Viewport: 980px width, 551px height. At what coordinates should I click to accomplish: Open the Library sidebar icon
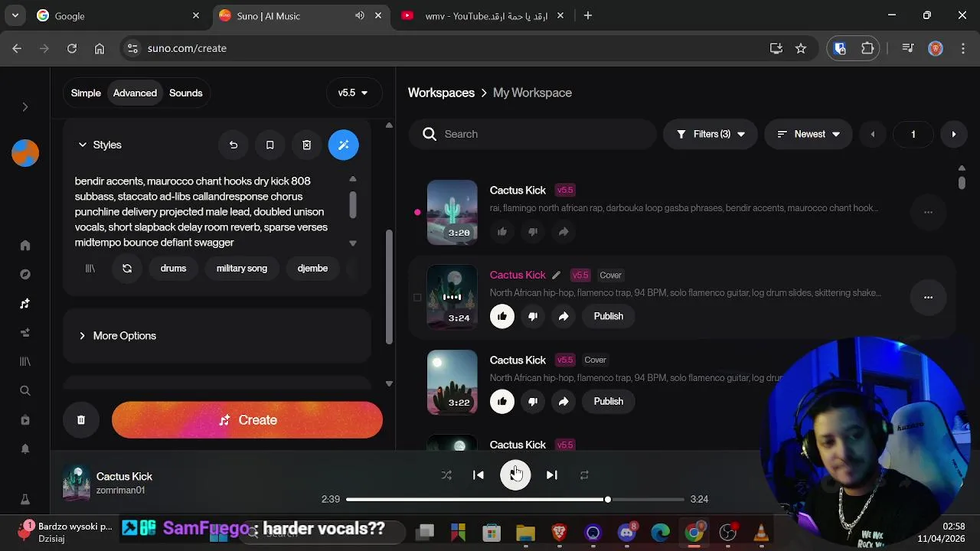[25, 361]
